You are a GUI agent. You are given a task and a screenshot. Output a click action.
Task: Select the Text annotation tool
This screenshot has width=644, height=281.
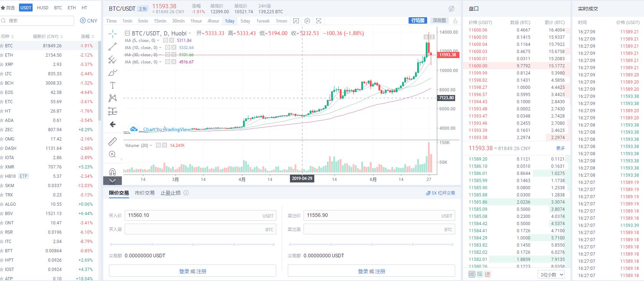point(113,85)
